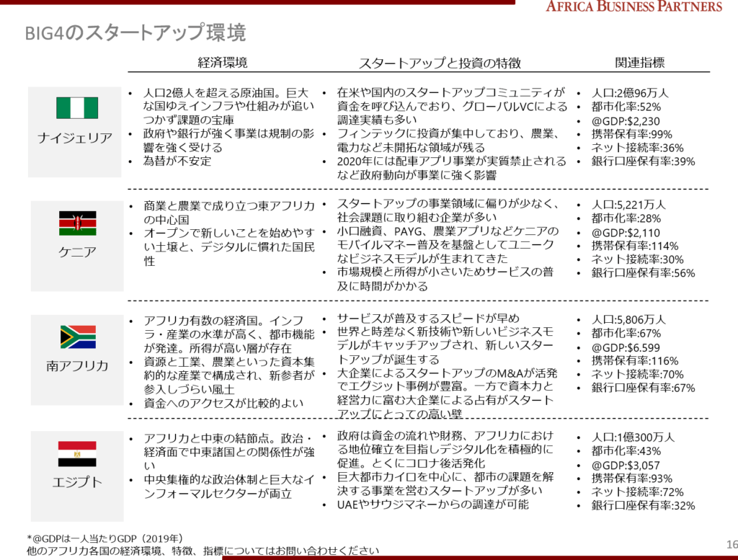
Task: Click the bullet starting '人口2億人を超える原油国'
Action: [228, 107]
